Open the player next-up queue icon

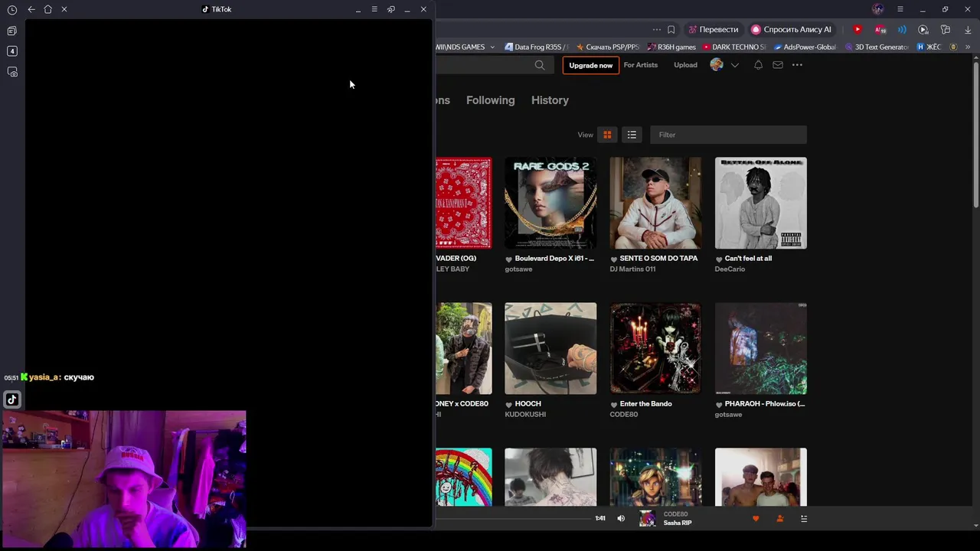[804, 519]
